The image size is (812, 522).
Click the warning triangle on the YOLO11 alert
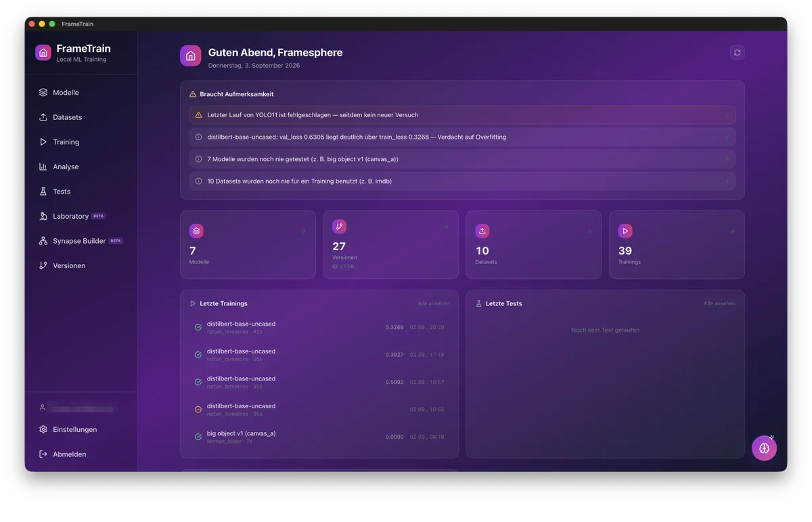198,115
